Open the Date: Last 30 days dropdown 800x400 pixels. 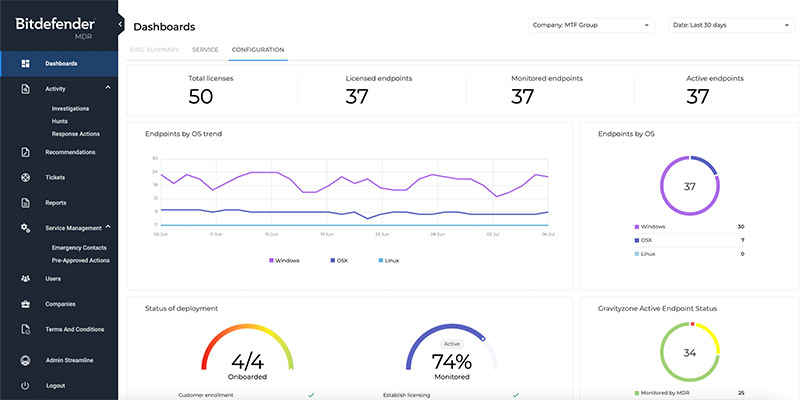732,25
